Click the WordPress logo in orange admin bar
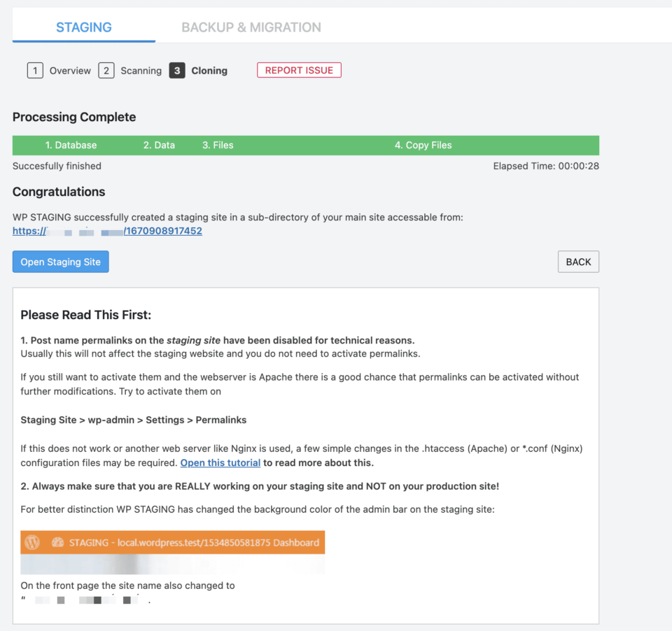The height and width of the screenshot is (631, 672). [32, 542]
